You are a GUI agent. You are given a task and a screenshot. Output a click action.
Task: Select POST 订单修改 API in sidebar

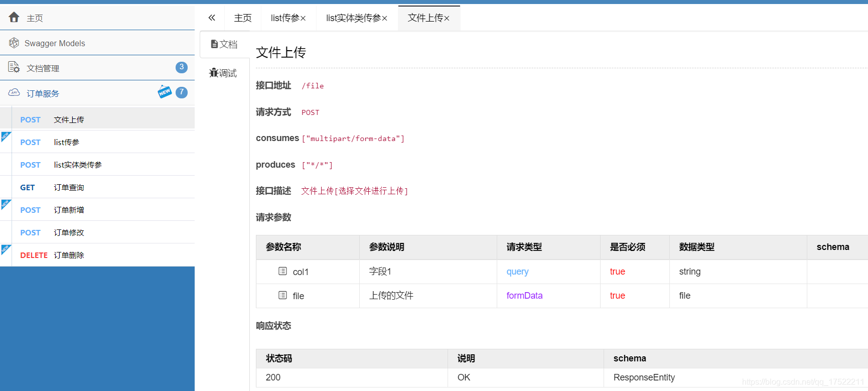click(x=97, y=232)
